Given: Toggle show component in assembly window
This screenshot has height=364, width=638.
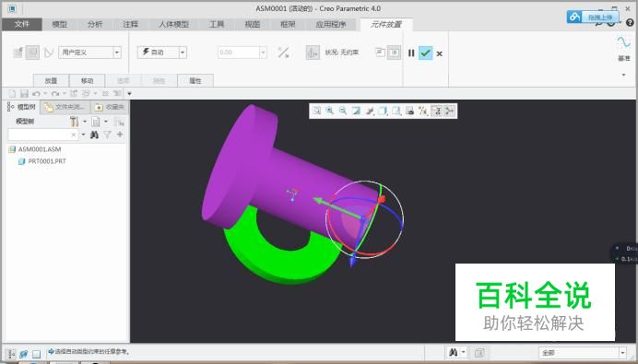Looking at the screenshot, I should pos(394,53).
